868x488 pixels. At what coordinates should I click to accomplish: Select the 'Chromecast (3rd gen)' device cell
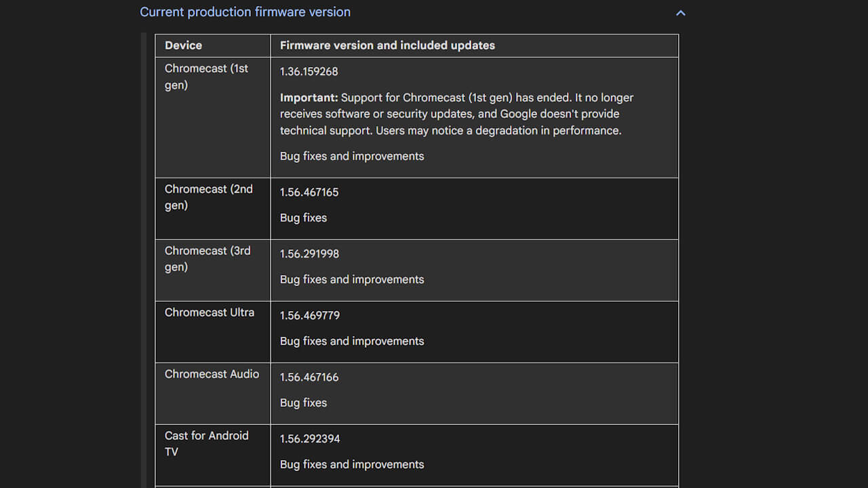(x=208, y=259)
